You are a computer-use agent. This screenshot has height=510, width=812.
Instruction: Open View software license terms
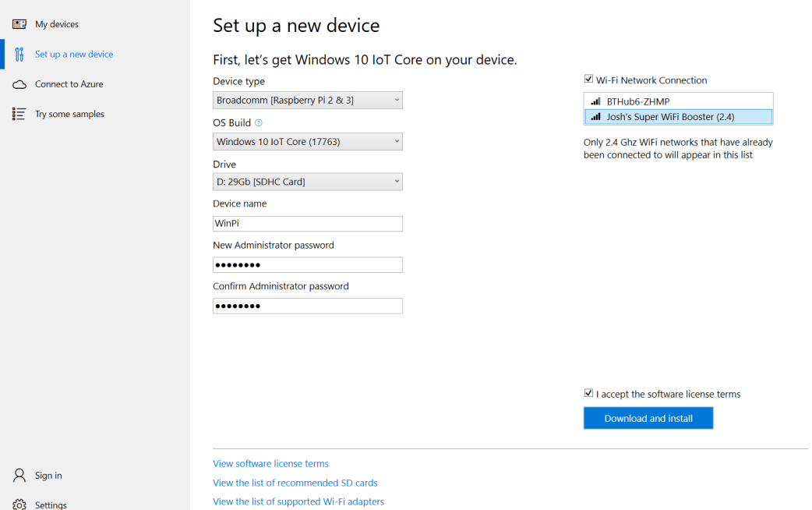pos(270,463)
